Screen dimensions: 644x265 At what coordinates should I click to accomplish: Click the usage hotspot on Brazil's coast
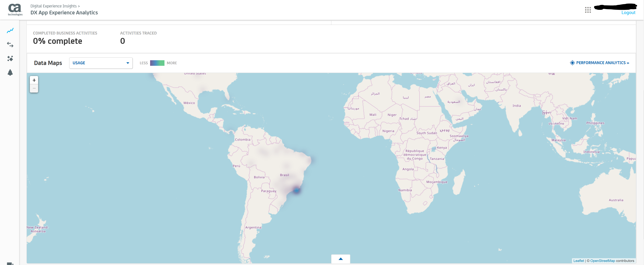[x=297, y=190]
